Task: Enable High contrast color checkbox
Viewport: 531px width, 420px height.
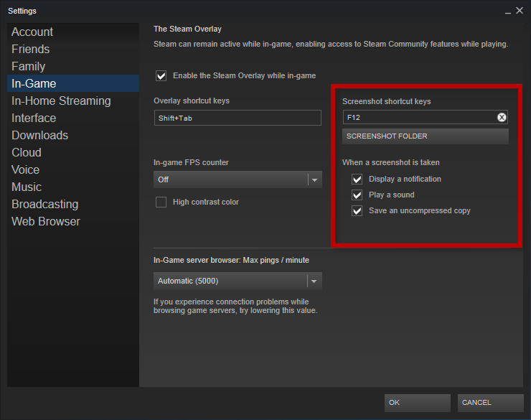Action: 161,202
